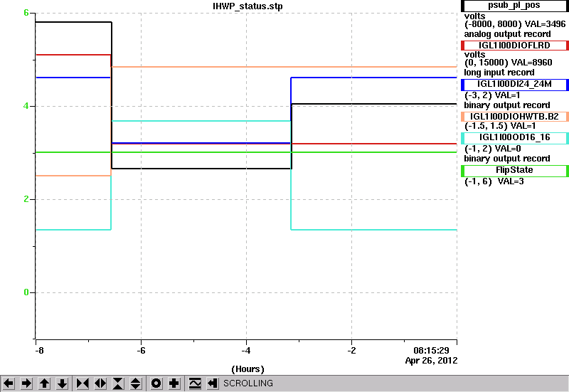Click the vertical up-down triangles icon
Screen dimensions: 569x392
[136, 383]
